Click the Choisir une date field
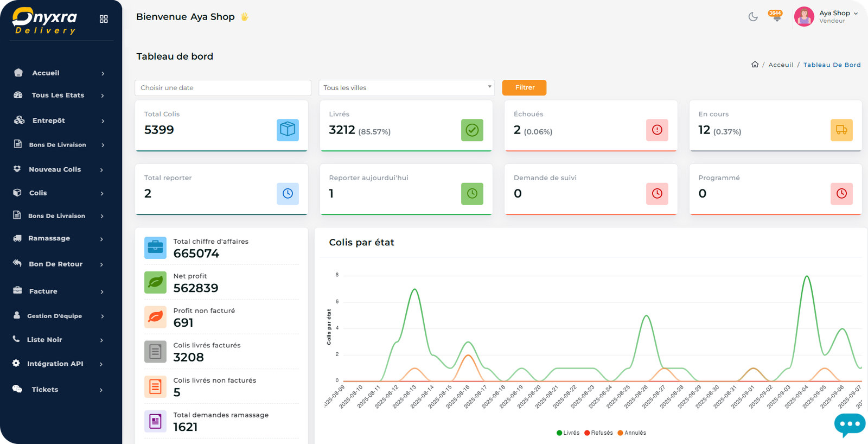 coord(222,88)
